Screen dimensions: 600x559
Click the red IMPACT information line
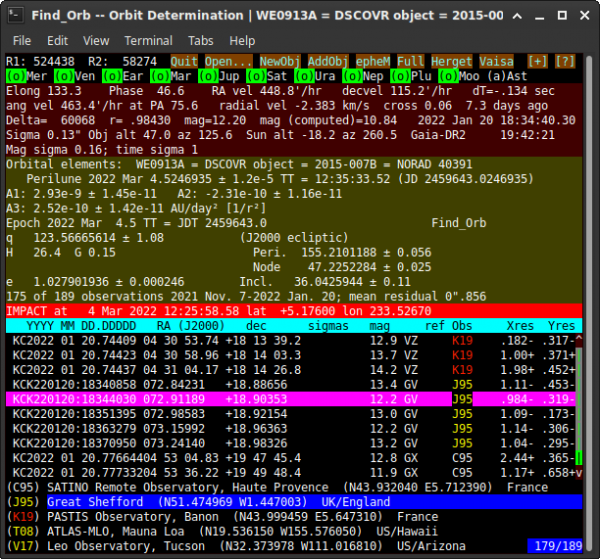[294, 311]
